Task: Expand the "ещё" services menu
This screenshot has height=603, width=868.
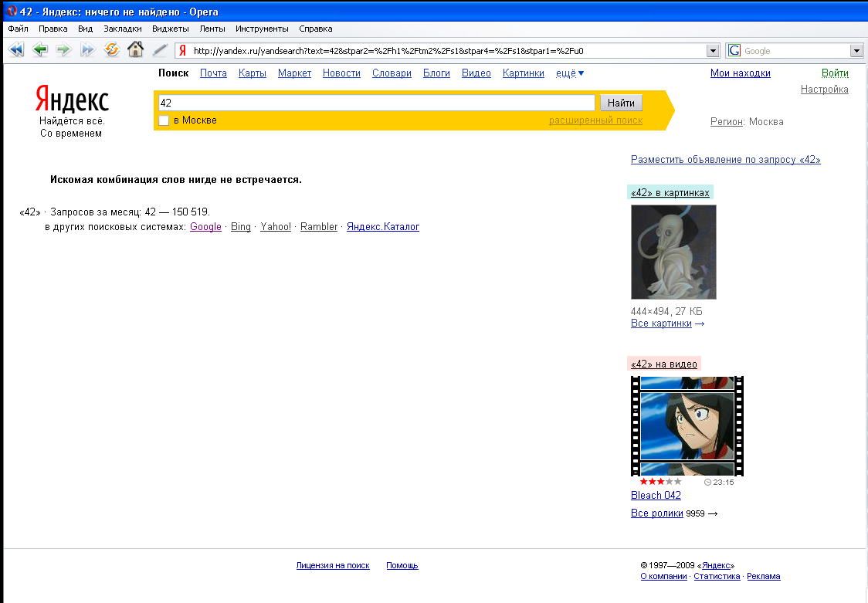Action: [x=570, y=73]
